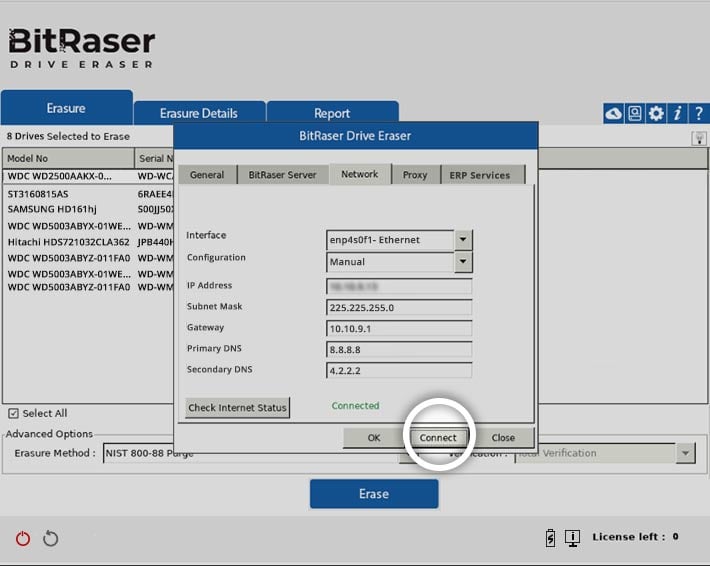Image resolution: width=710 pixels, height=566 pixels.
Task: Click the Primary DNS field 8.8.8.8
Action: [399, 350]
